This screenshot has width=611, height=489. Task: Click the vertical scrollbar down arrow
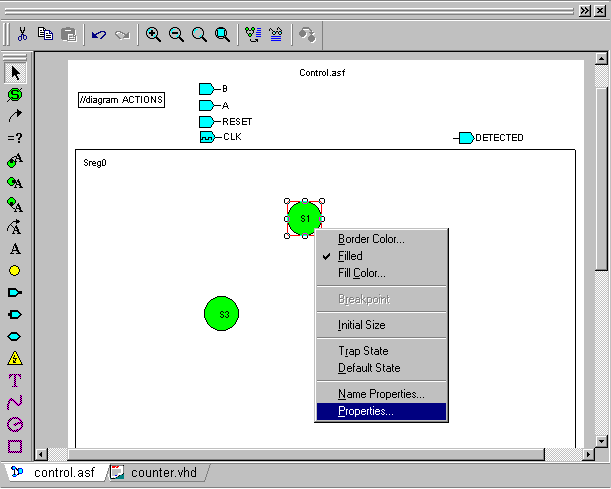click(601, 441)
